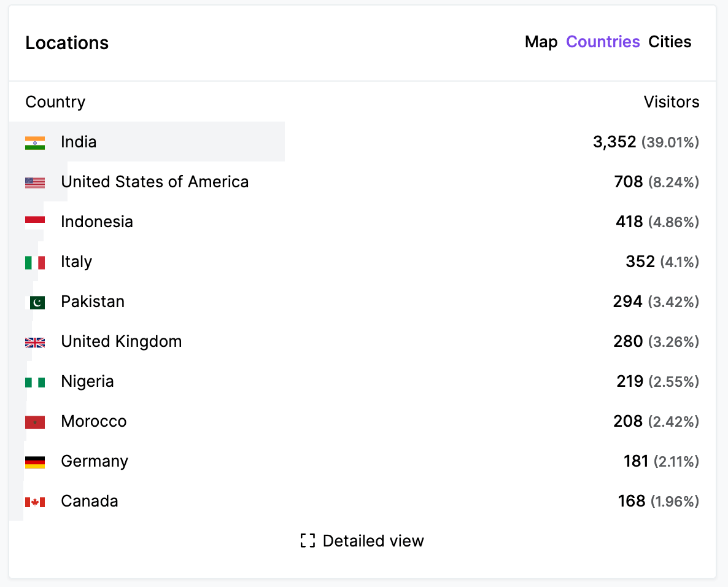Click the Visitors column header
This screenshot has height=587, width=728.
pyautogui.click(x=672, y=102)
